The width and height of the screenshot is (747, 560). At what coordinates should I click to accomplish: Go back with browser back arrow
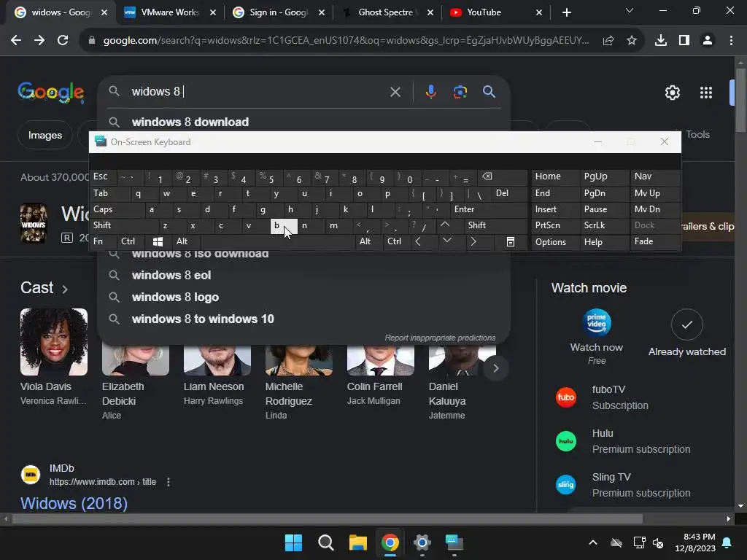tap(16, 41)
